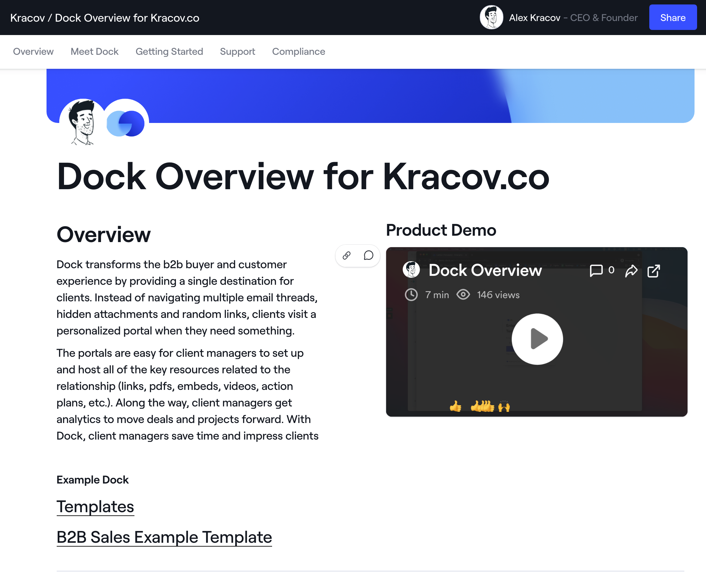Click the blue Dock logo circle
706x588 pixels.
coord(126,123)
